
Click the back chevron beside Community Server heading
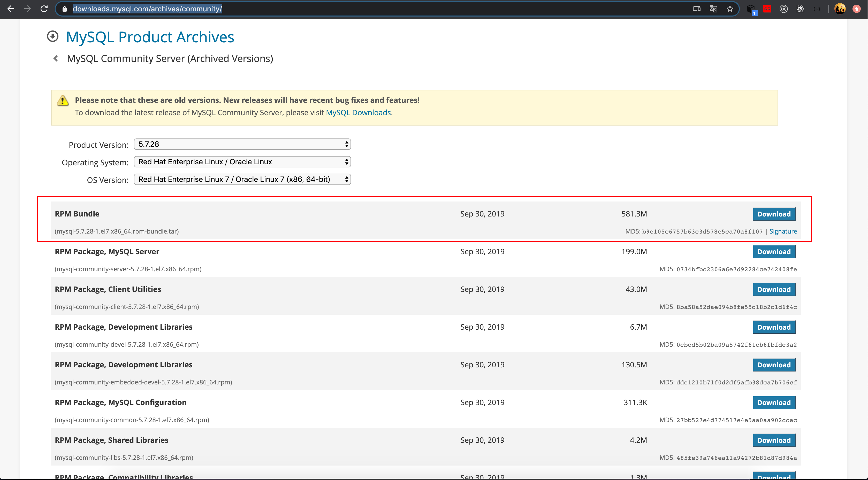point(56,59)
